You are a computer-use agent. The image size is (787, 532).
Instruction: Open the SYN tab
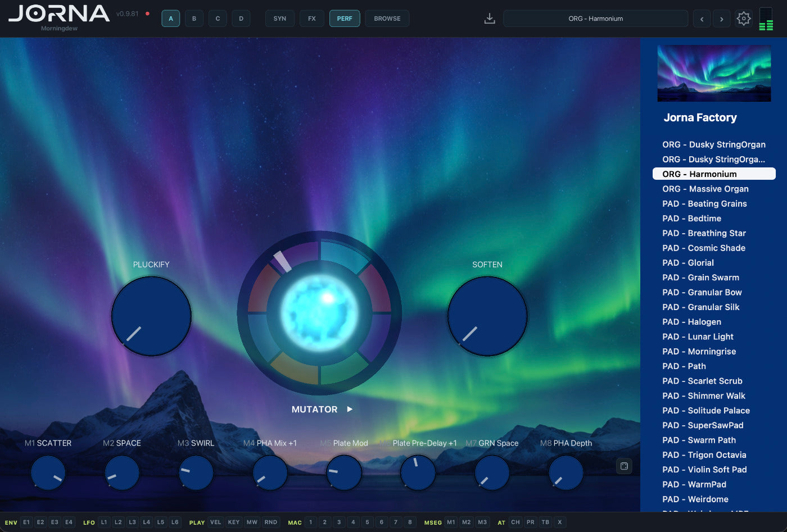(280, 19)
